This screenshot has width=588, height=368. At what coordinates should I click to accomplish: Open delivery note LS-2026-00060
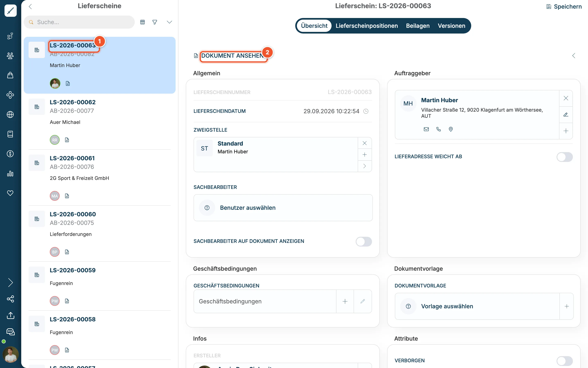(x=100, y=234)
